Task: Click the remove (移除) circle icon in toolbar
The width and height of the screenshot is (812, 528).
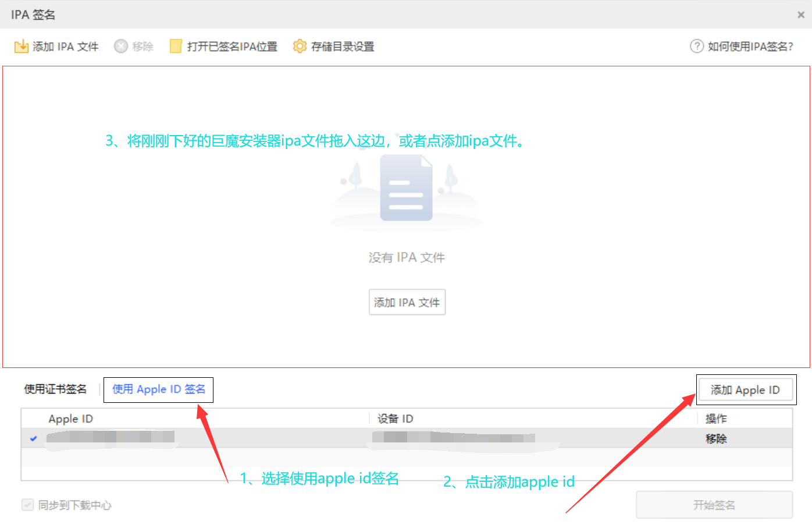Action: click(x=120, y=47)
